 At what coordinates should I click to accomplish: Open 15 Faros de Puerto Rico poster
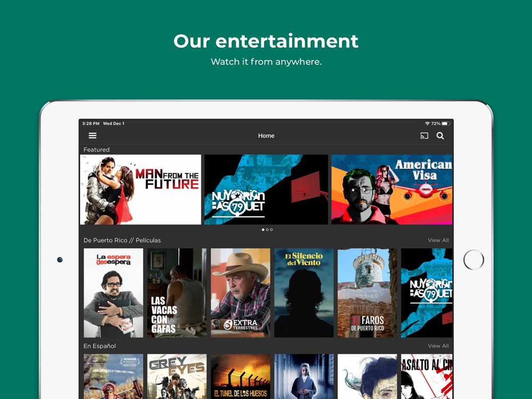pos(367,293)
